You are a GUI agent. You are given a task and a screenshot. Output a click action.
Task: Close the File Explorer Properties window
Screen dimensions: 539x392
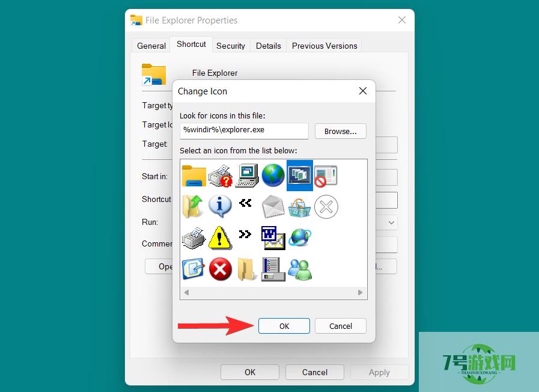pos(402,20)
